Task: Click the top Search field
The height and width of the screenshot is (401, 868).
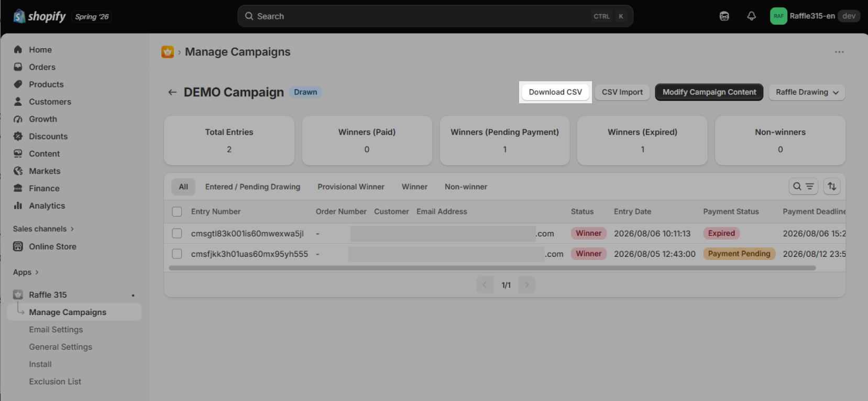Action: pos(435,16)
